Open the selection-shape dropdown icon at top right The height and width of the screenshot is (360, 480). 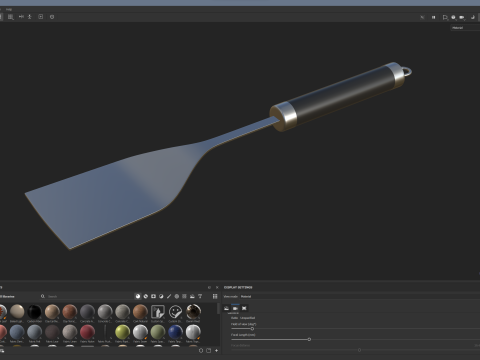point(445,17)
